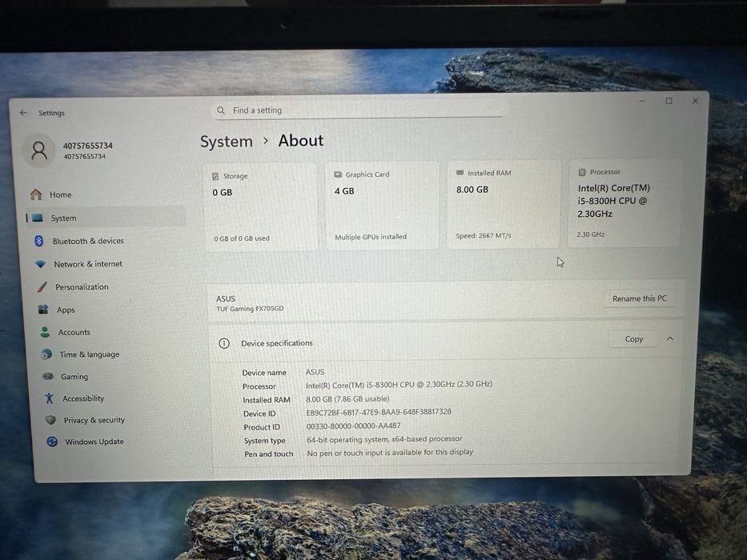Click the Time & language globe icon

pyautogui.click(x=46, y=354)
